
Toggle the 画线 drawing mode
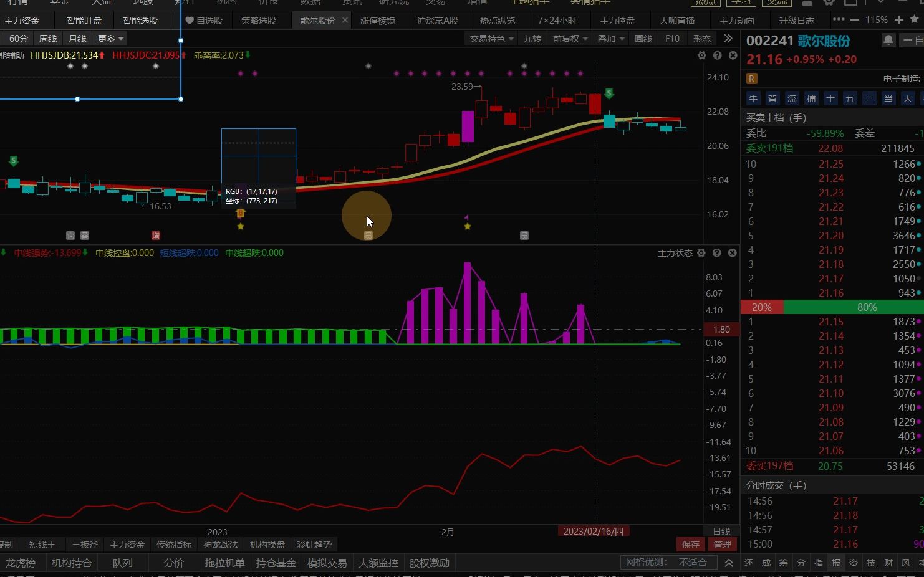(x=643, y=39)
